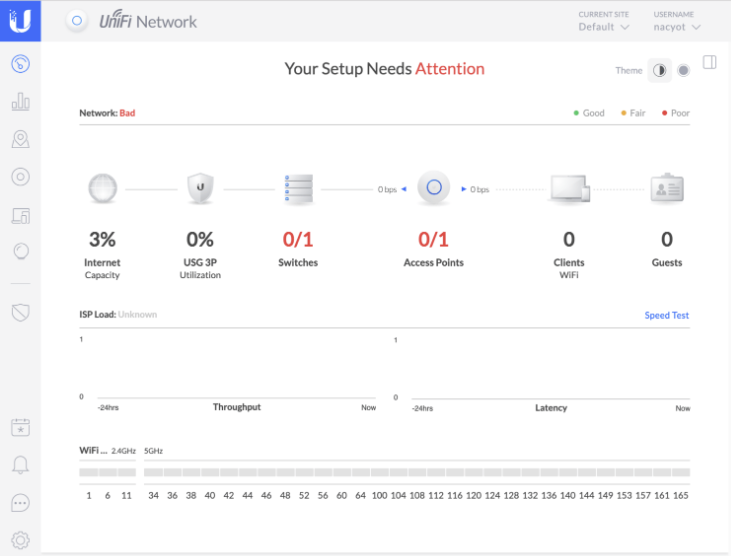The height and width of the screenshot is (556, 731).
Task: Click 5GHz channel 100 bar
Action: (x=379, y=473)
